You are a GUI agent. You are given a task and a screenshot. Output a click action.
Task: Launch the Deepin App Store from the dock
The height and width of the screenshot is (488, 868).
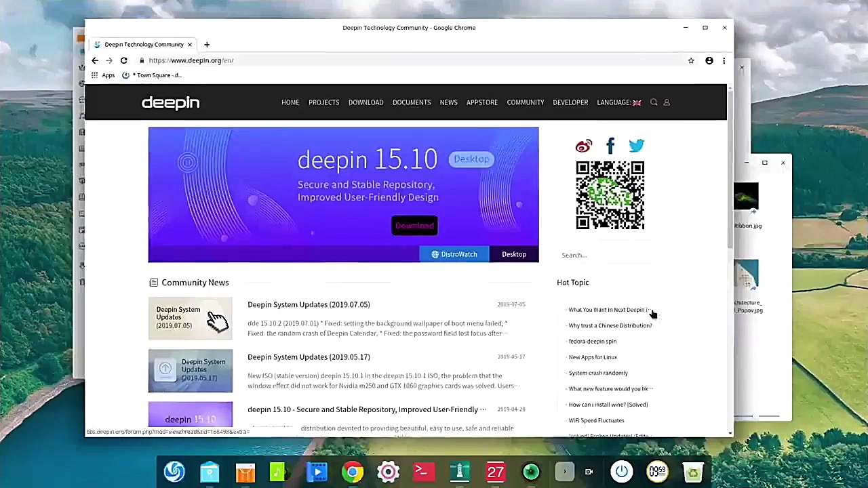click(x=245, y=472)
